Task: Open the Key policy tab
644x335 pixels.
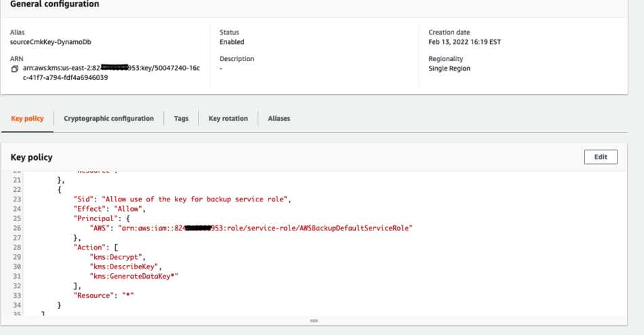Action: click(27, 119)
